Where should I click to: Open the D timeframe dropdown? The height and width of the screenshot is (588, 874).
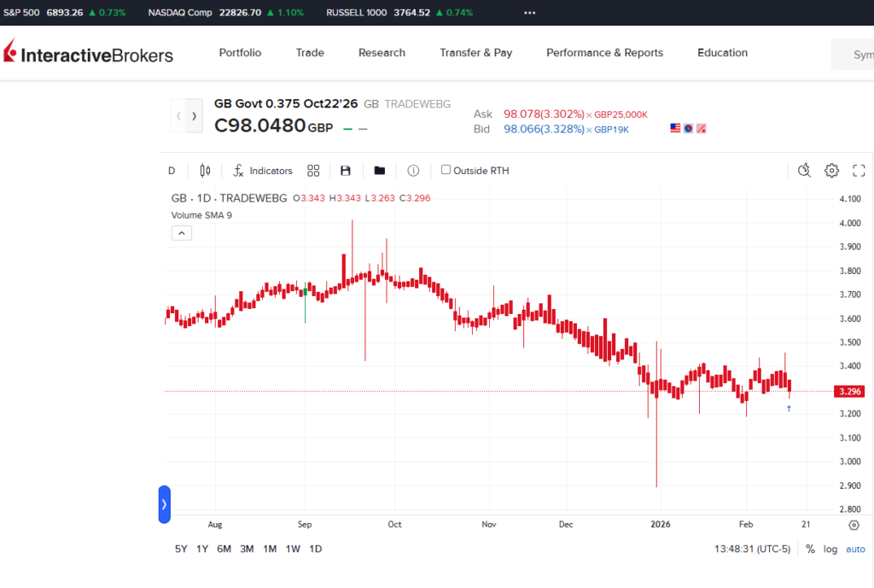(172, 171)
